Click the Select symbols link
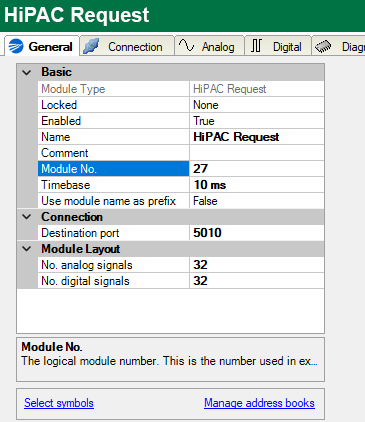365x422 pixels. pos(59,403)
